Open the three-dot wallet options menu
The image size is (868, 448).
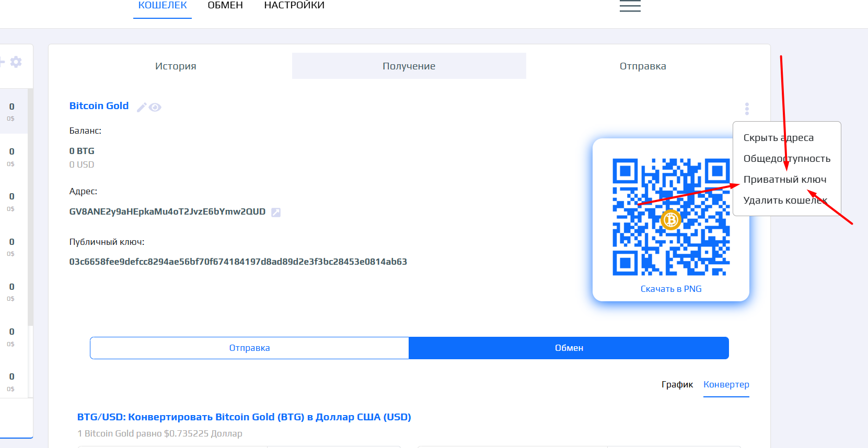point(747,109)
